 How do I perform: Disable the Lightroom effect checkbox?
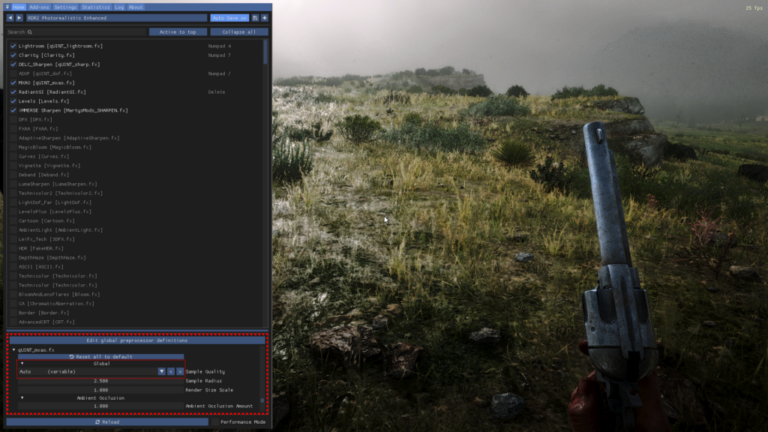pos(14,46)
